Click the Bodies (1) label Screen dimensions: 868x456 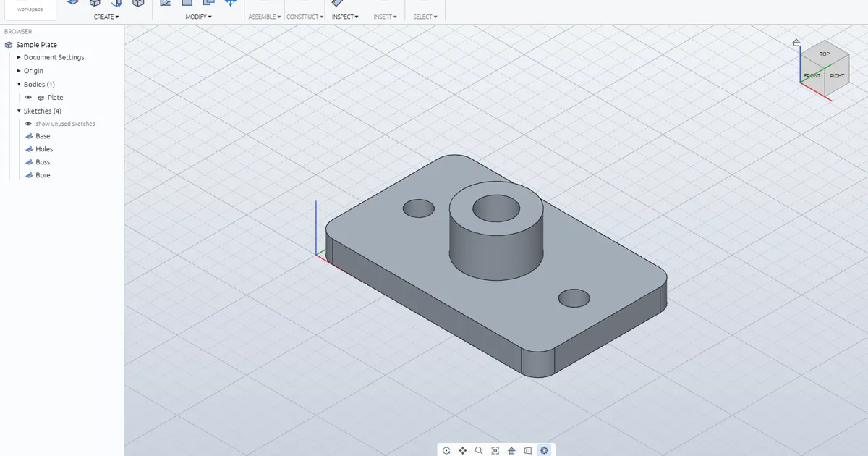[x=39, y=85]
